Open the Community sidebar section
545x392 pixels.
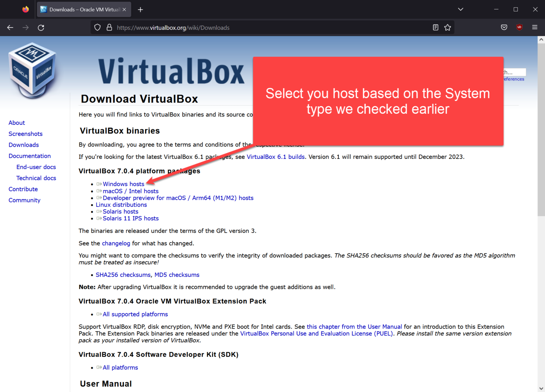[x=24, y=200]
